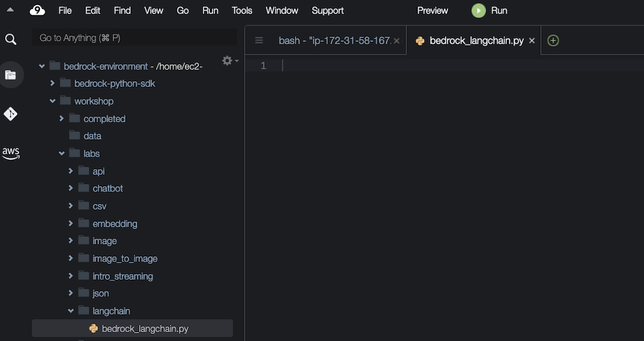Select the Environment file tree sidebar icon
The width and height of the screenshot is (644, 341).
coord(10,75)
